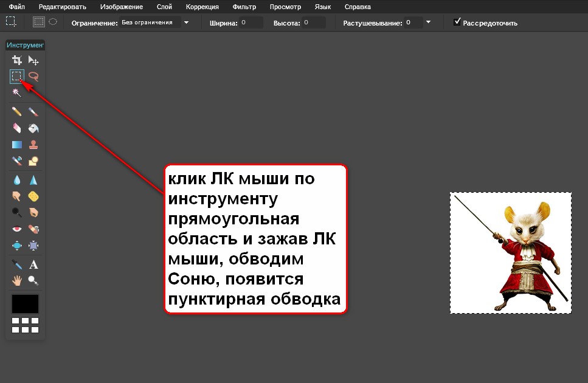Select the Magic Wand tool
The image size is (588, 383).
pos(17,92)
